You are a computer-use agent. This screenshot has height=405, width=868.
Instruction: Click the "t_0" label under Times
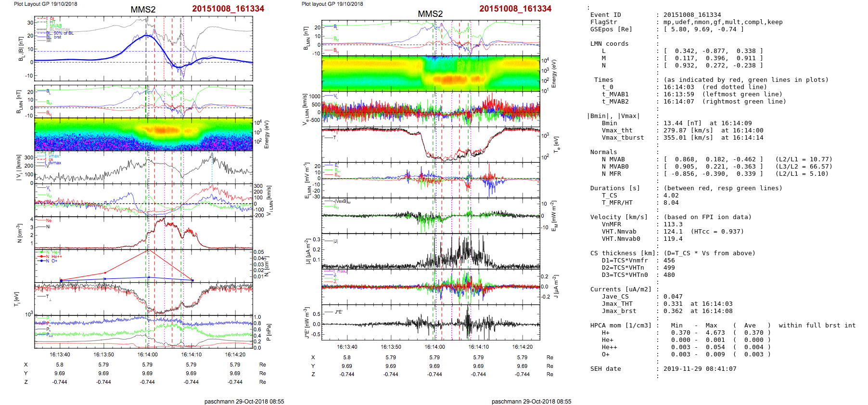608,87
